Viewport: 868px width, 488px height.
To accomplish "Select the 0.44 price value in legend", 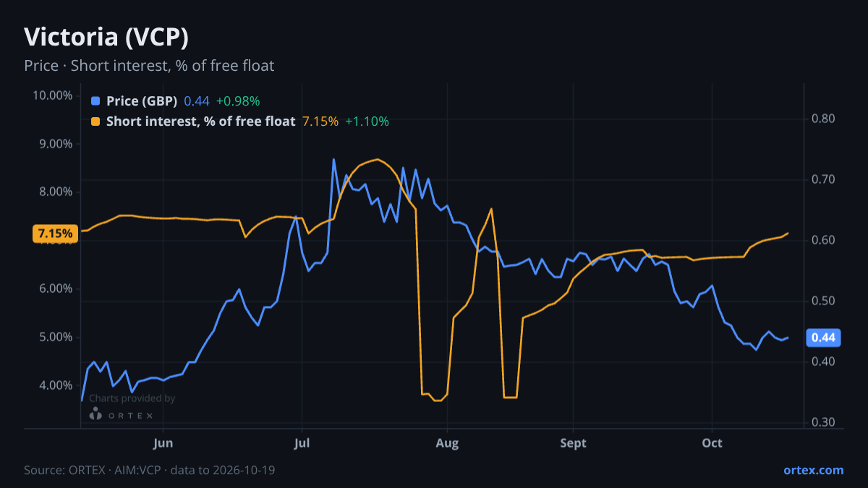I will 197,101.
